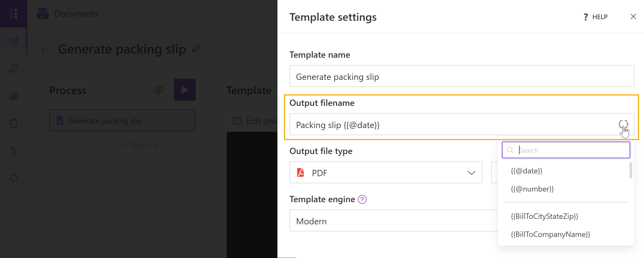The image size is (644, 258).
Task: Select the dollar billing icon
Action: click(14, 150)
